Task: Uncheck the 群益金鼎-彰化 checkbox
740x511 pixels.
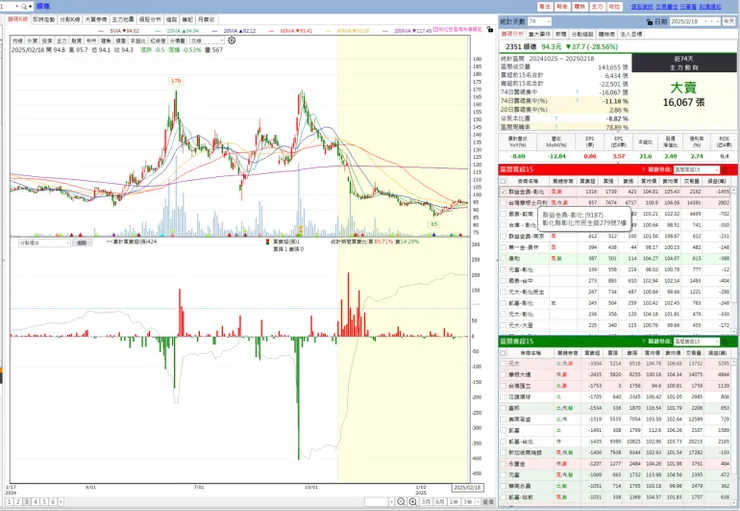Action: [503, 192]
